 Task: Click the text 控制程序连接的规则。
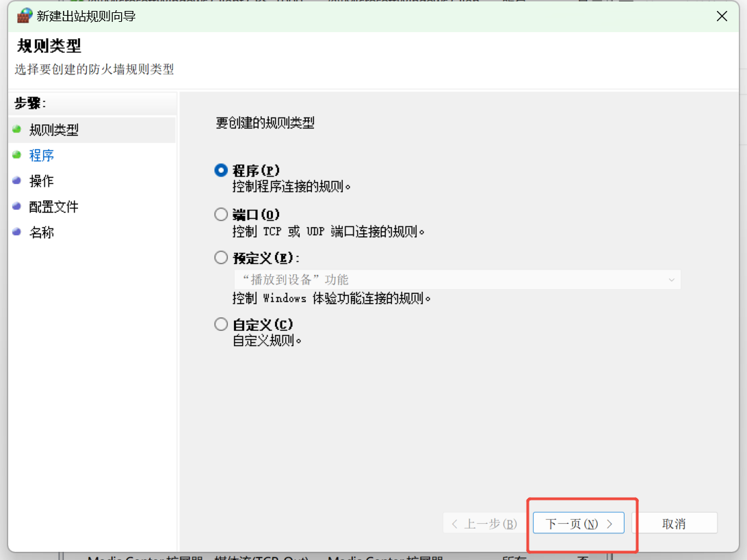click(x=291, y=186)
